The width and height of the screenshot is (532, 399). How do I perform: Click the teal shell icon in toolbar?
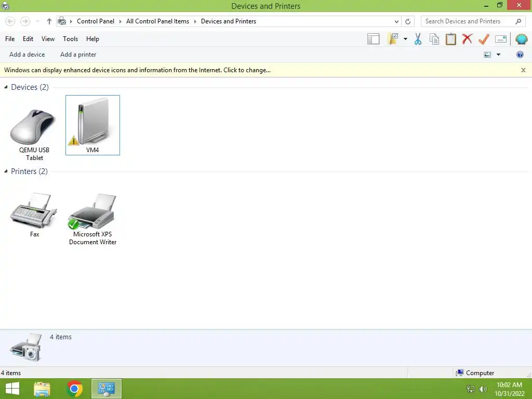pyautogui.click(x=521, y=39)
